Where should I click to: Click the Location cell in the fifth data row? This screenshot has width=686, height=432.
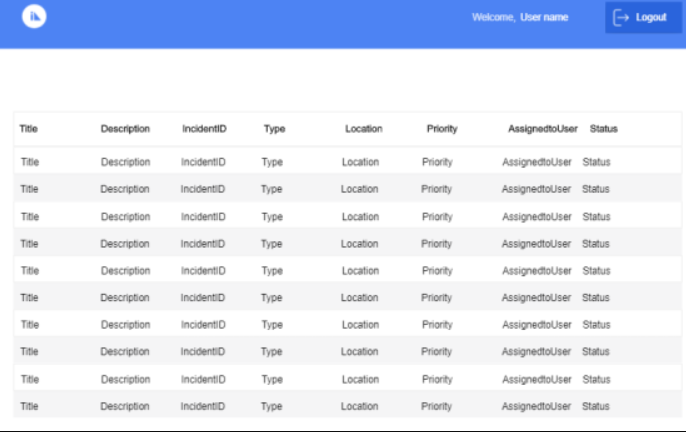[360, 271]
